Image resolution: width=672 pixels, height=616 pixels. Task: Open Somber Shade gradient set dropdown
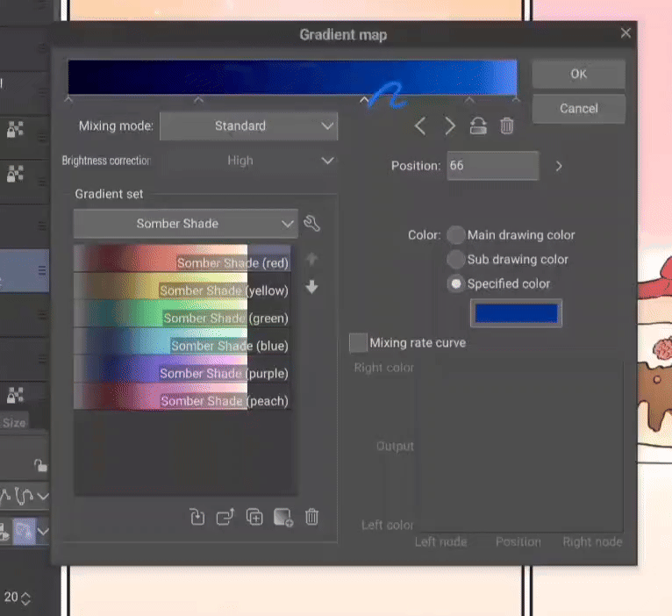[x=186, y=224]
